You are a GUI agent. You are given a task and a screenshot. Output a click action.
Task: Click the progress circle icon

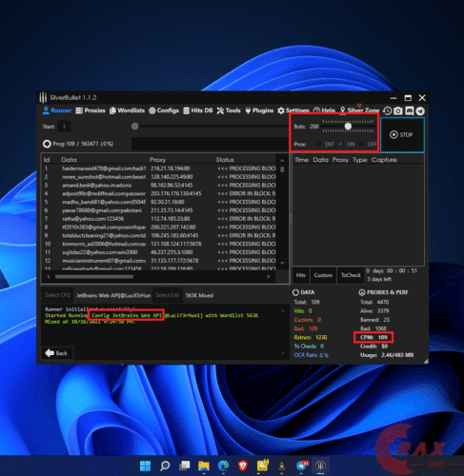(47, 144)
